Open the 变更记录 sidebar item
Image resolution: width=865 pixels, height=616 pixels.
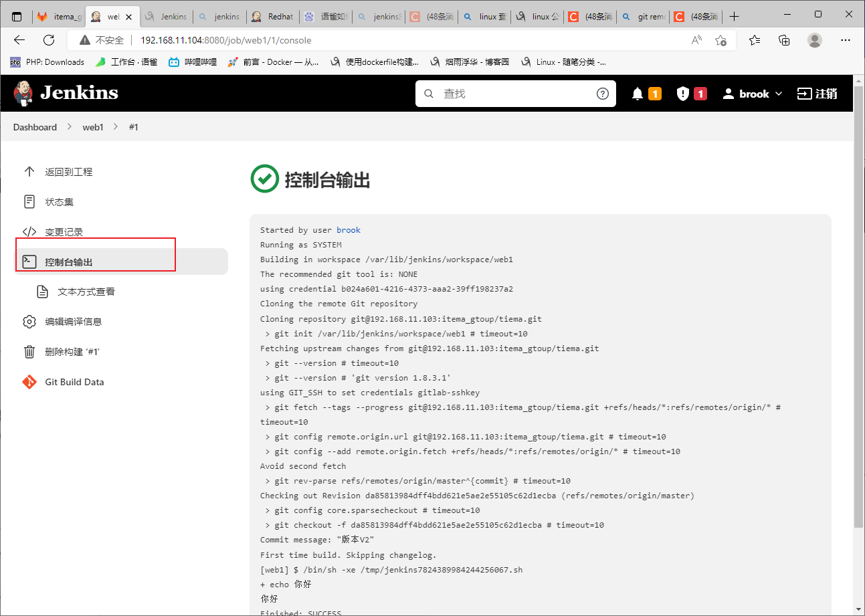[122, 232]
